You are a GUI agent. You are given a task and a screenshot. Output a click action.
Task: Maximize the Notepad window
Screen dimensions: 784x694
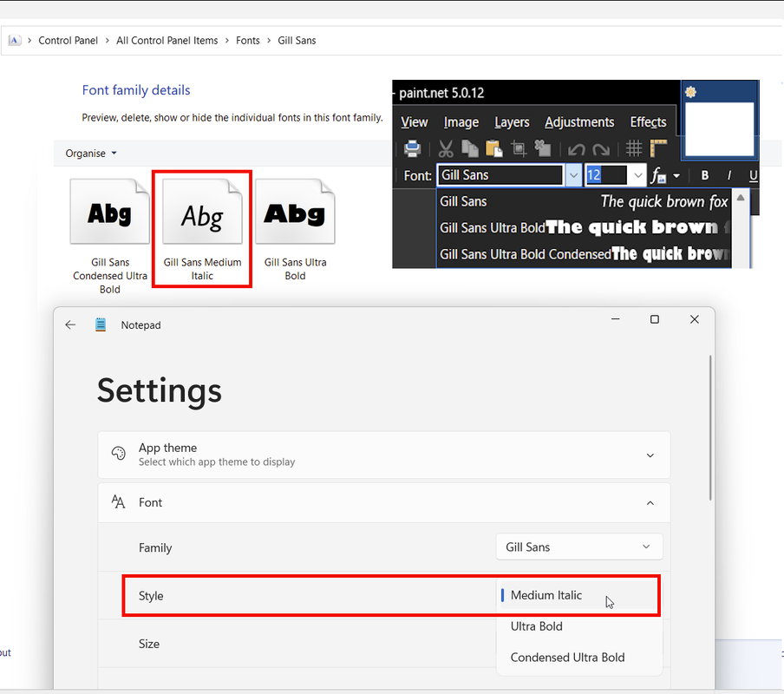pyautogui.click(x=655, y=319)
